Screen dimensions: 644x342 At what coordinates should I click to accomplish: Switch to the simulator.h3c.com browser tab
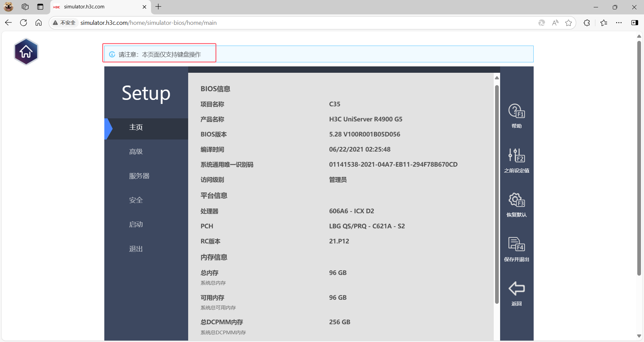(101, 7)
